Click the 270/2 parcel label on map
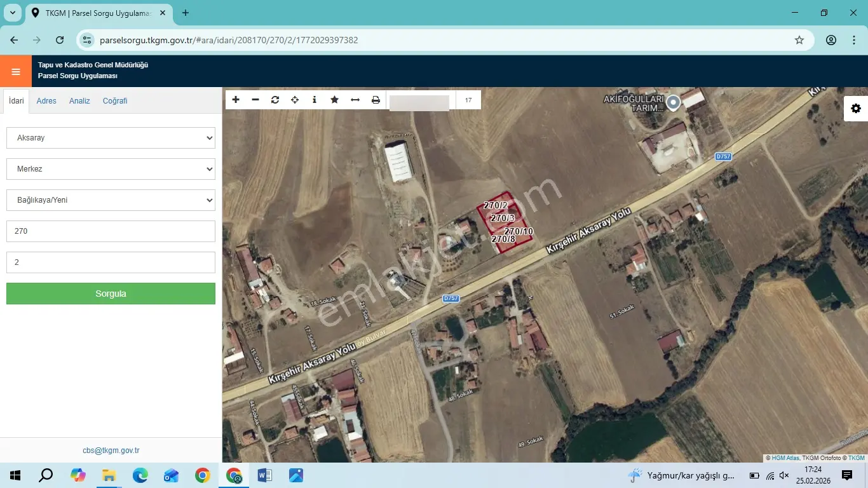Screen dimensions: 868x488 (496, 206)
